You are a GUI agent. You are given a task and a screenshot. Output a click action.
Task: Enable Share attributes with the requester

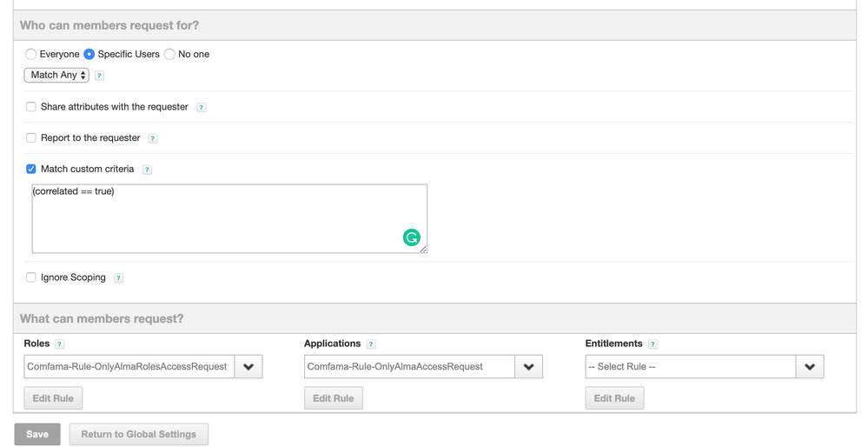[31, 107]
